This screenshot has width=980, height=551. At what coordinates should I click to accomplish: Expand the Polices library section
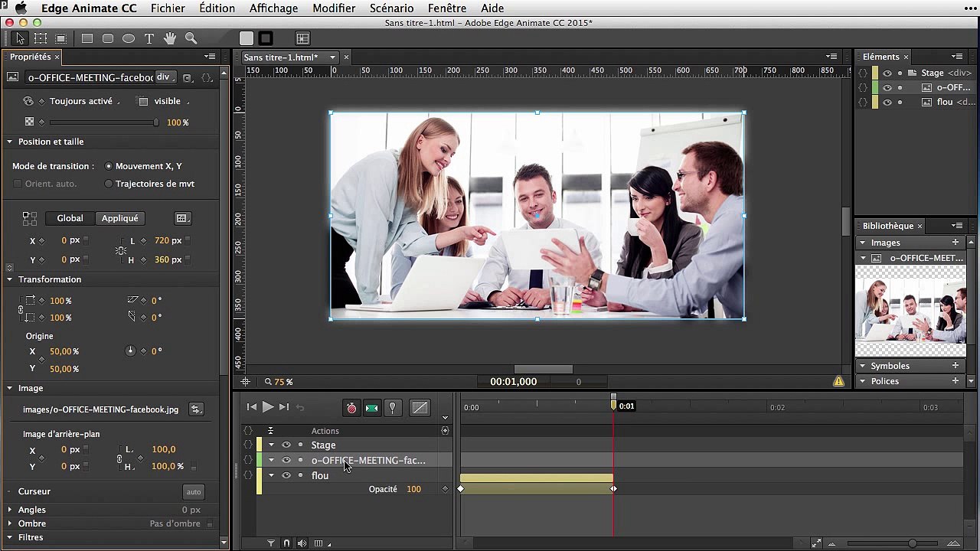click(x=863, y=381)
